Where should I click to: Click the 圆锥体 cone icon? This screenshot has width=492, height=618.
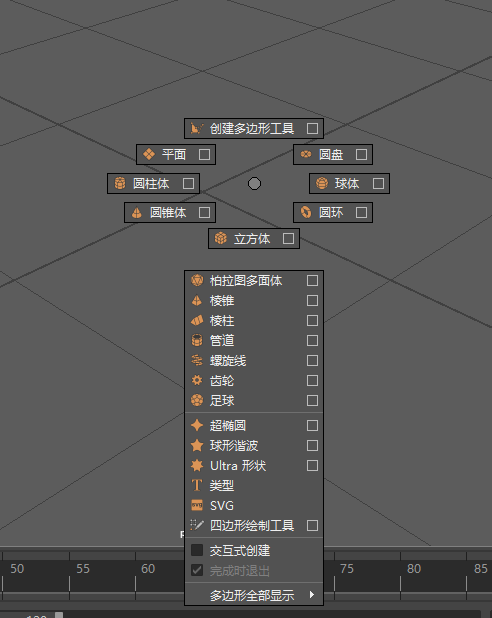tap(136, 213)
